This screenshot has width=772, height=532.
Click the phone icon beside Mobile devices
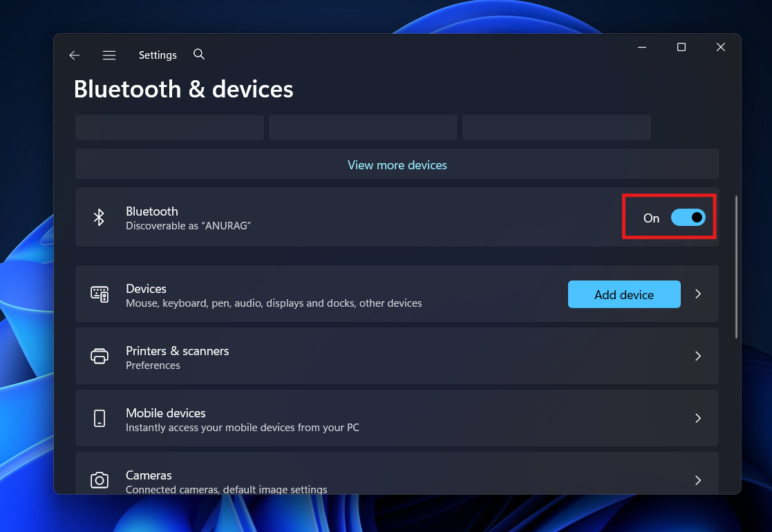(100, 418)
